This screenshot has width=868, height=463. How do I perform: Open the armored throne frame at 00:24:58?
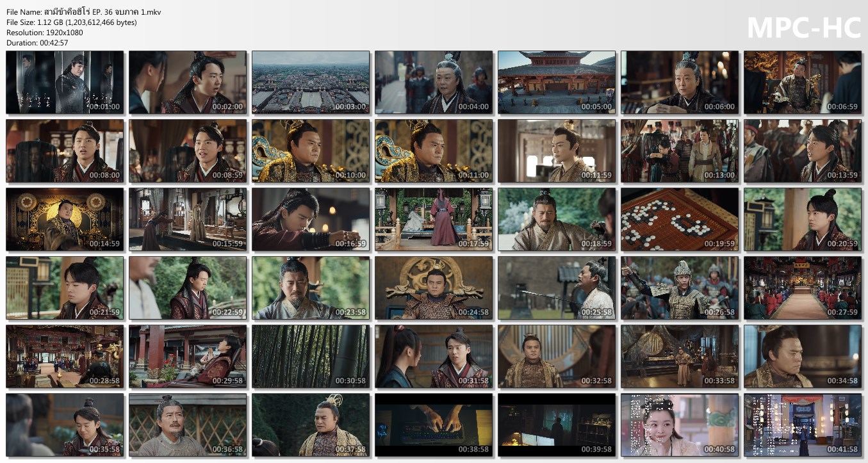pyautogui.click(x=434, y=288)
